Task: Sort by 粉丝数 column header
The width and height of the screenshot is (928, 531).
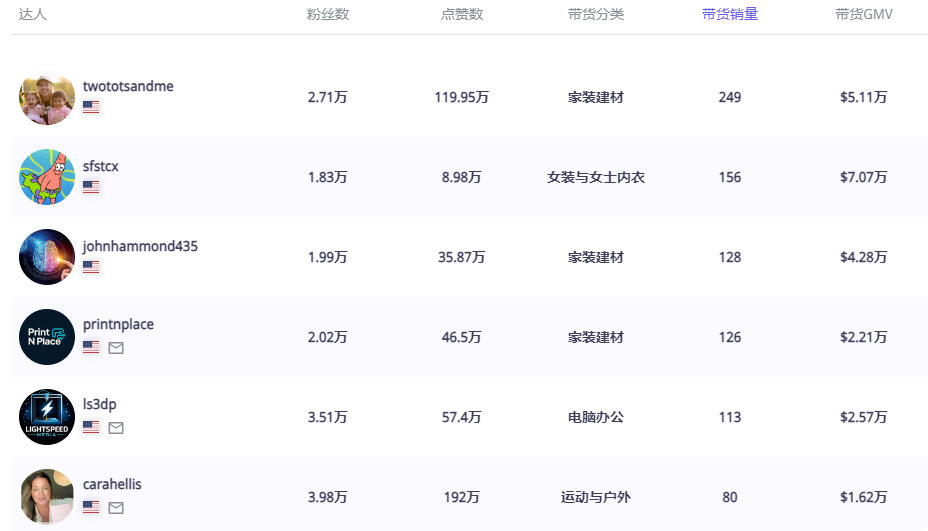Action: (x=327, y=14)
